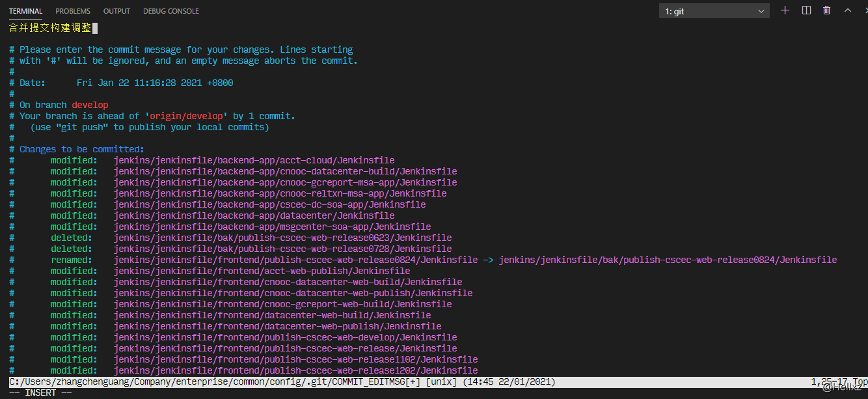
Task: Click cscec-dc-soa-app/Jenkinsfile path
Action: tap(270, 204)
